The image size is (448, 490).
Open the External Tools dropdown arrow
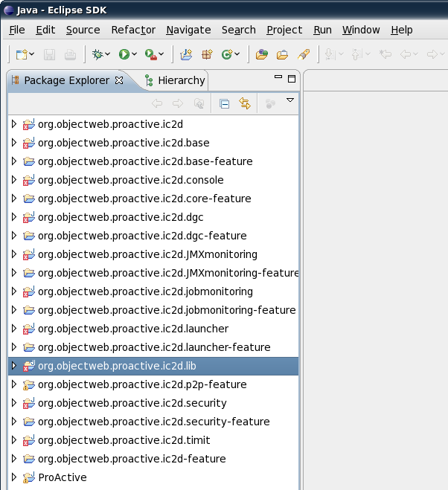click(161, 54)
